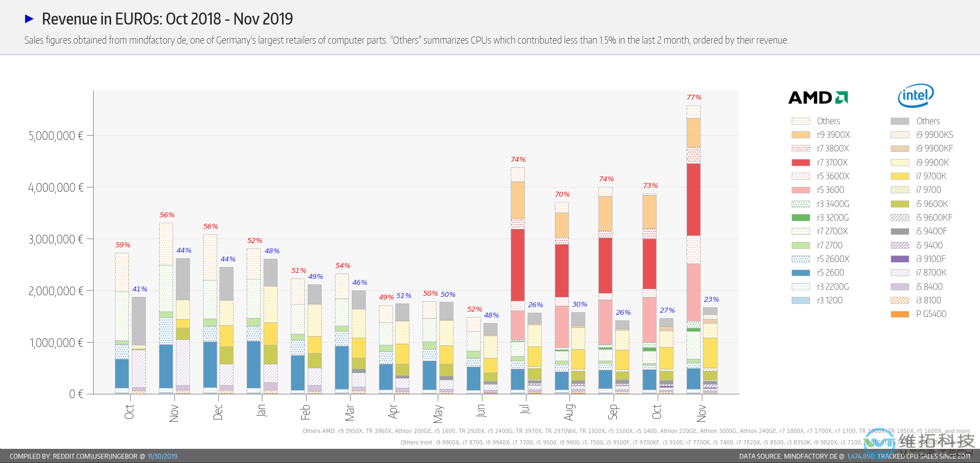Click the 3,000,000 € axis label
The width and height of the screenshot is (980, 463).
pos(56,239)
